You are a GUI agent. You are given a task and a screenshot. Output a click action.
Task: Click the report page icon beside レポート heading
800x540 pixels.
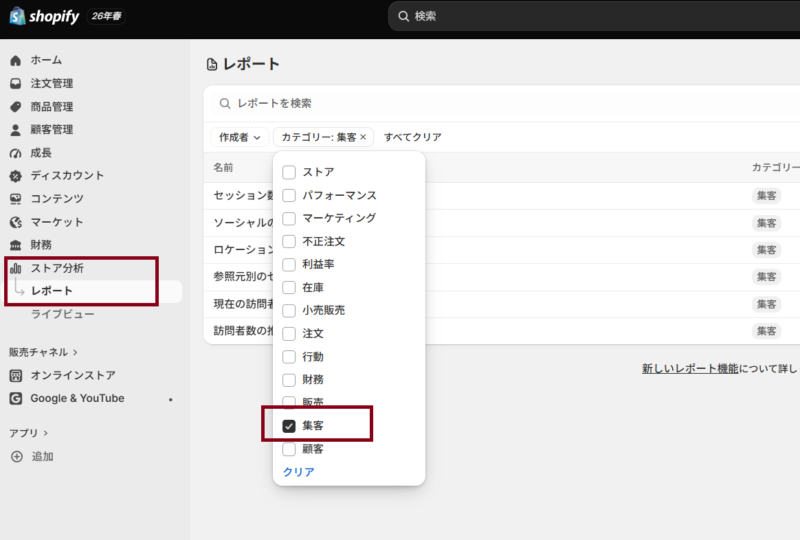click(x=212, y=64)
